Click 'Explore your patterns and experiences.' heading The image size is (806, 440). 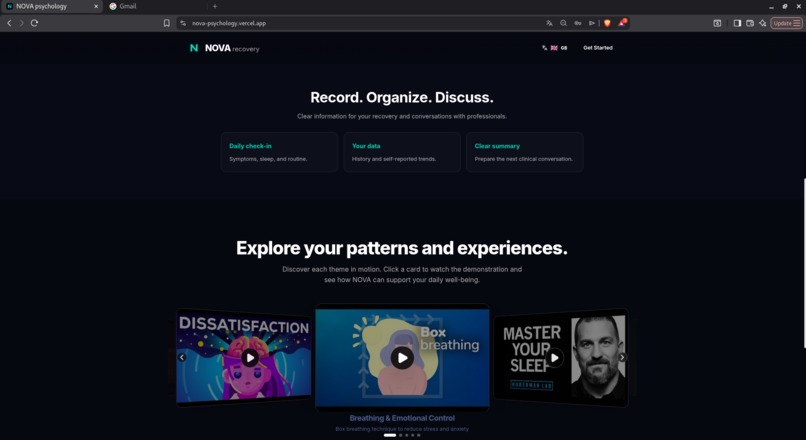pyautogui.click(x=402, y=248)
